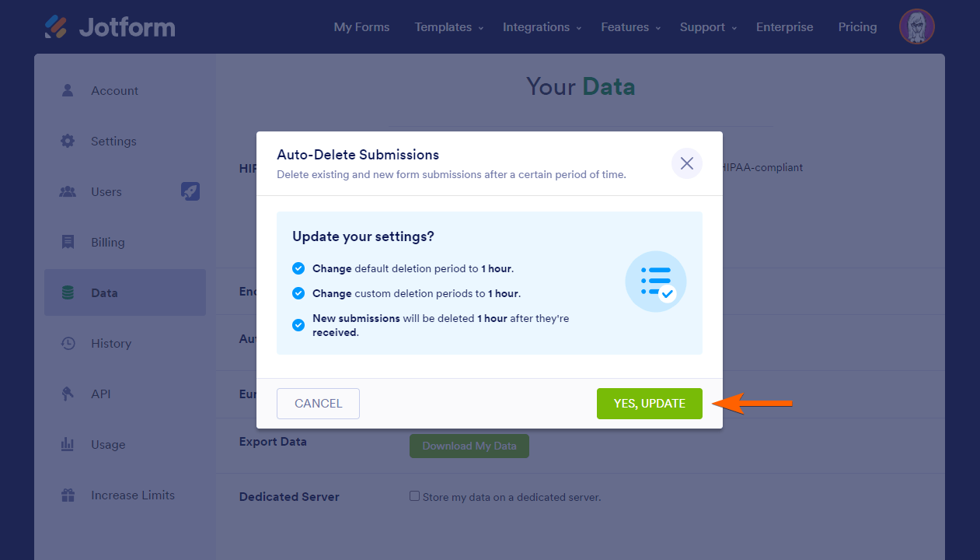Enable storing data on a dedicated server

pos(415,496)
